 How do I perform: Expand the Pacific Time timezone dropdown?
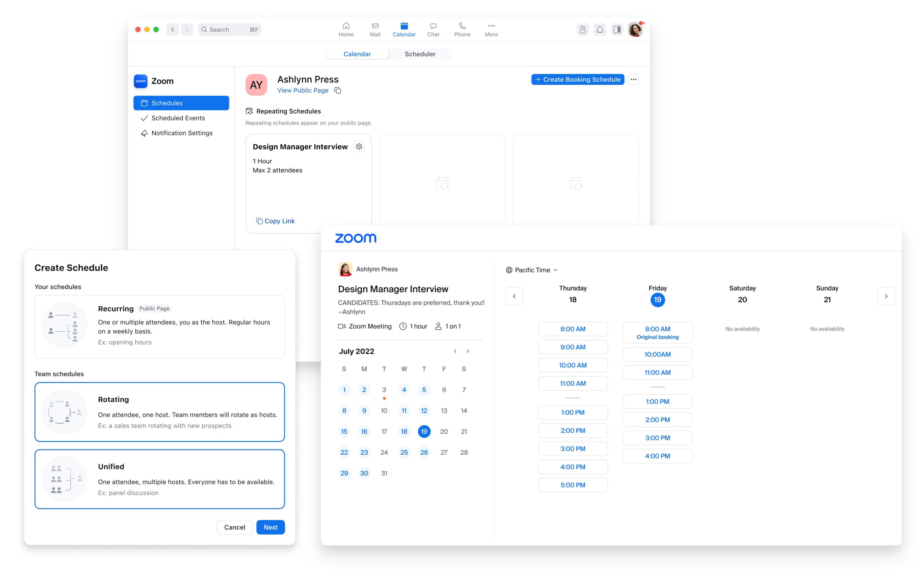pos(531,270)
